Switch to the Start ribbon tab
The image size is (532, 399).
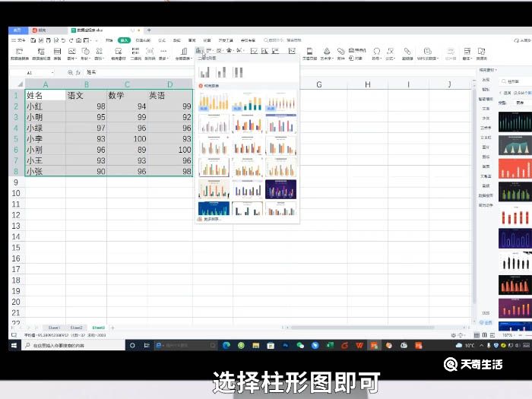109,40
